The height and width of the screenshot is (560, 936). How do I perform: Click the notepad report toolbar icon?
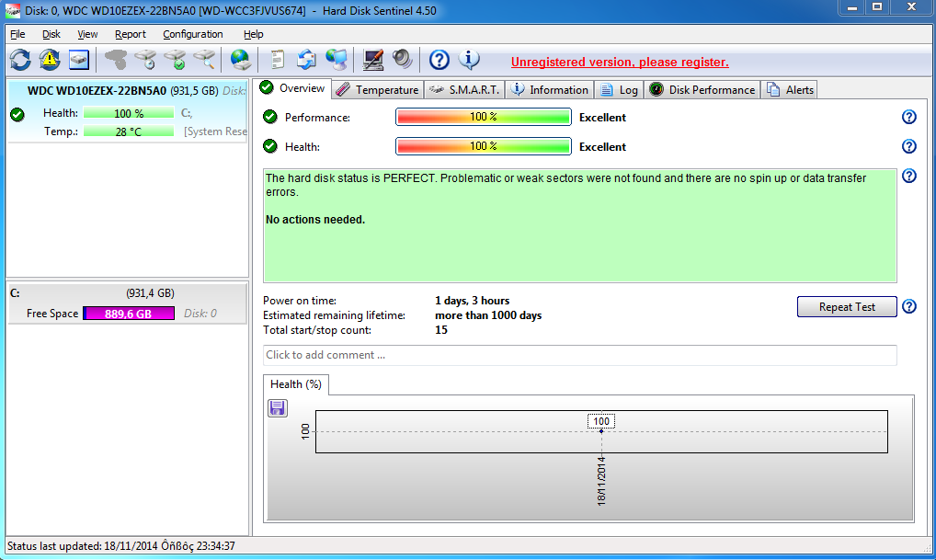[x=277, y=60]
